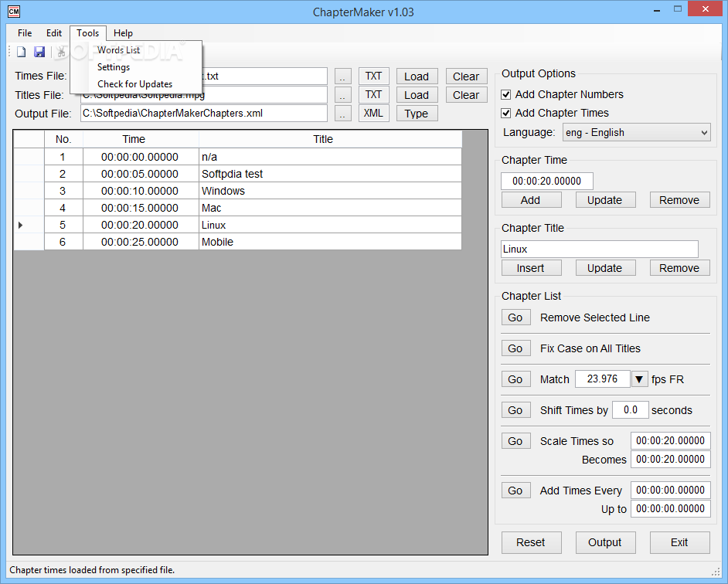Click Go for Fix Case on All Titles
The image size is (728, 584).
click(x=515, y=348)
